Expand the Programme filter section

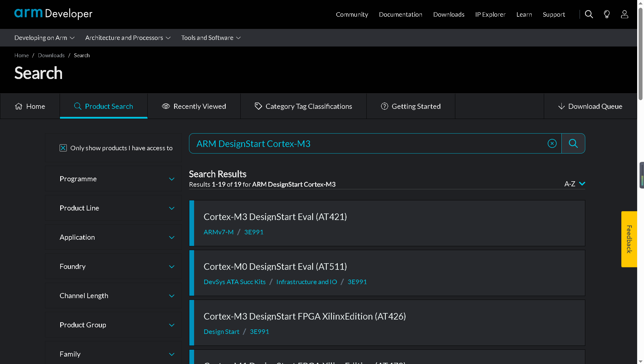coord(172,179)
